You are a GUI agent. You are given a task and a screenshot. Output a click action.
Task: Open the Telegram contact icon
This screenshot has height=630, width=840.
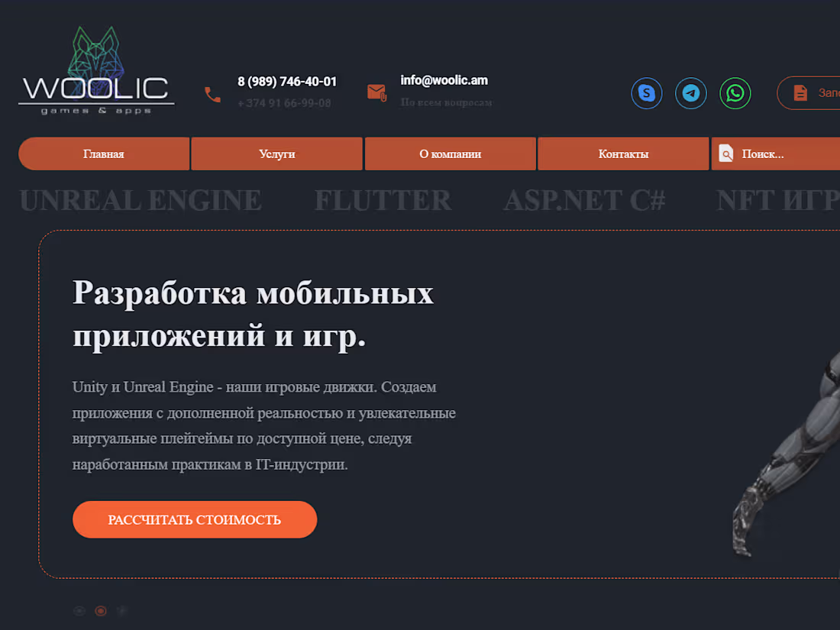(691, 93)
